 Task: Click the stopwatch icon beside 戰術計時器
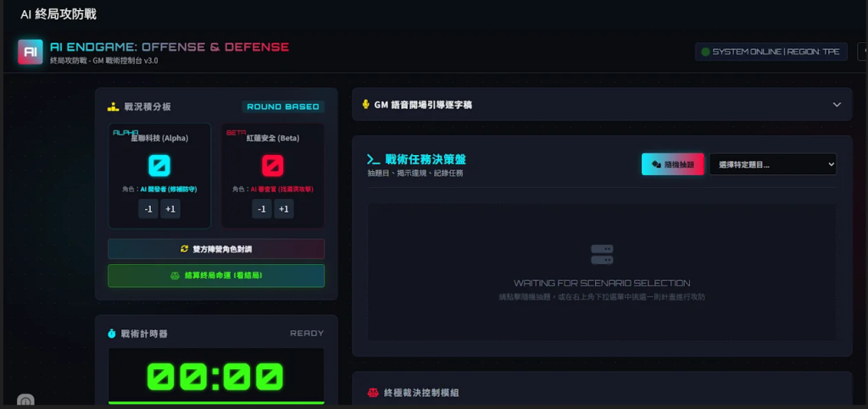pyautogui.click(x=112, y=334)
